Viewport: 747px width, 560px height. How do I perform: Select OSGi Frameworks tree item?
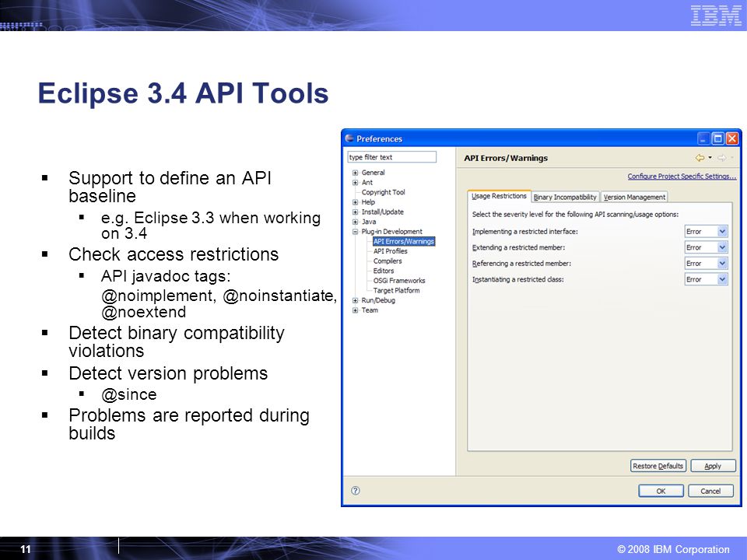398,281
